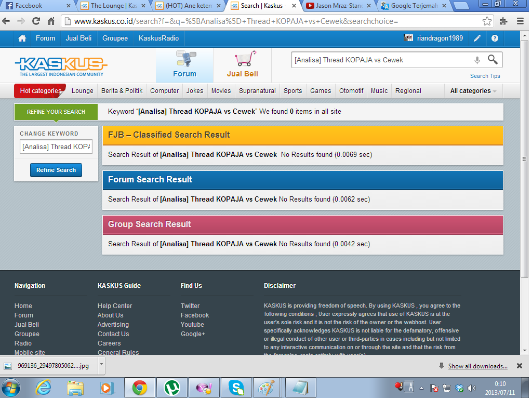Viewport: 532px width, 399px height.
Task: Bookmark page with the star icon
Action: pos(487,21)
